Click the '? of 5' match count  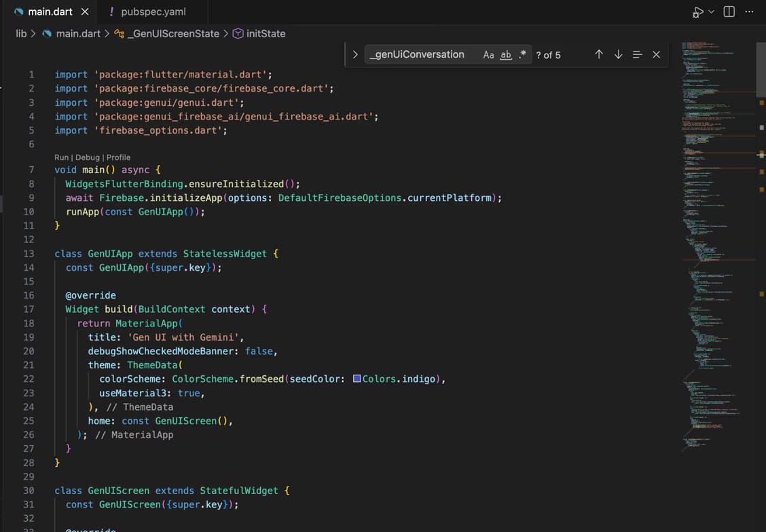[x=548, y=55]
